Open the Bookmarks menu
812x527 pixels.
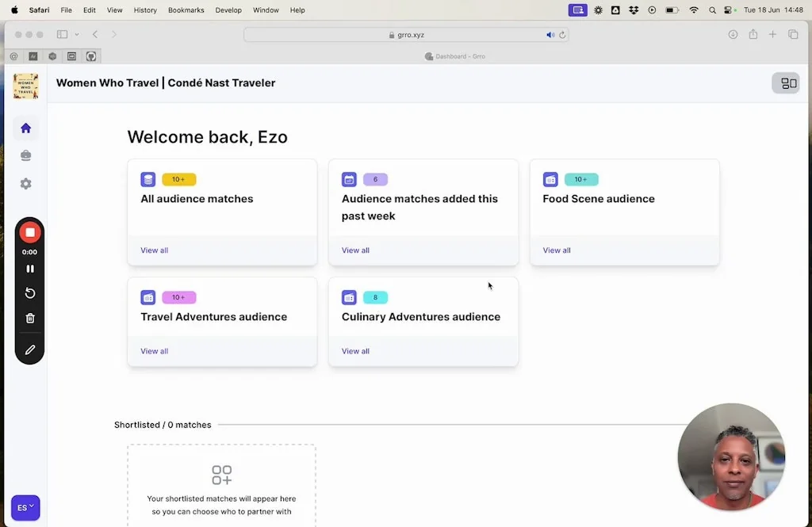(x=186, y=10)
